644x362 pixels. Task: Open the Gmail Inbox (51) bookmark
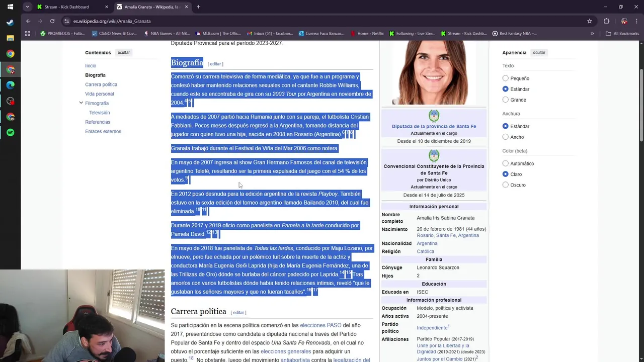pyautogui.click(x=270, y=34)
